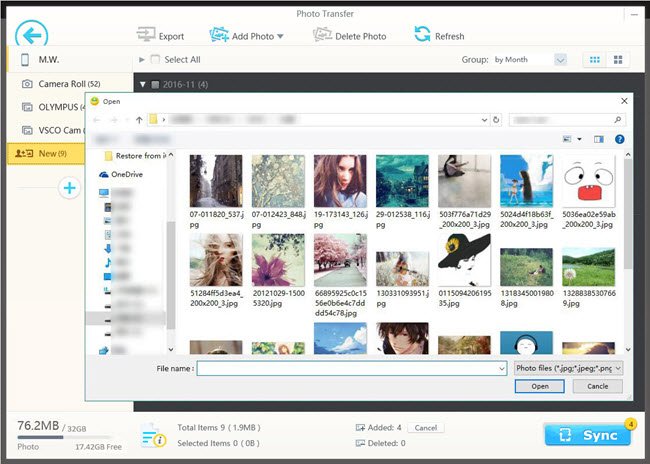
Task: Expand the address bar path dropdown
Action: click(x=484, y=120)
